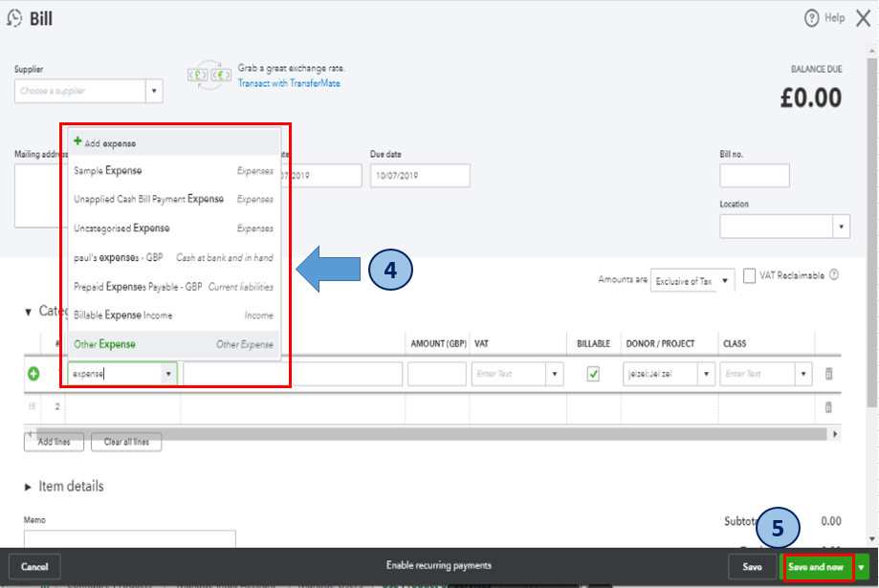Click the horizontal scrollbar right arrow
The image size is (879, 588).
click(835, 434)
